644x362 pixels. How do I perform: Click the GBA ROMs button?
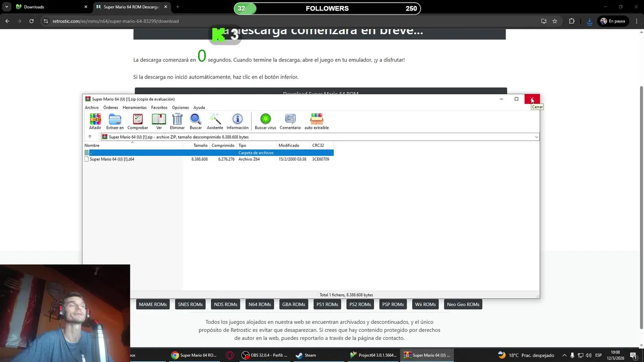pyautogui.click(x=294, y=304)
